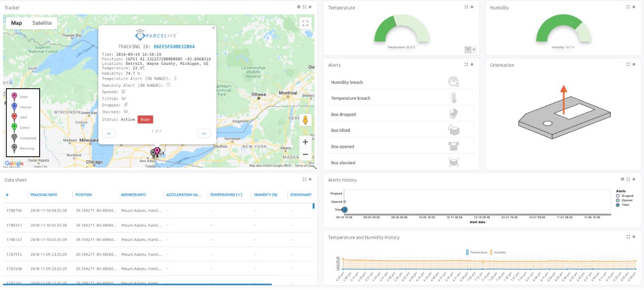Sort by ACCELERATION VA... column header
This screenshot has height=290, width=644.
[x=183, y=195]
